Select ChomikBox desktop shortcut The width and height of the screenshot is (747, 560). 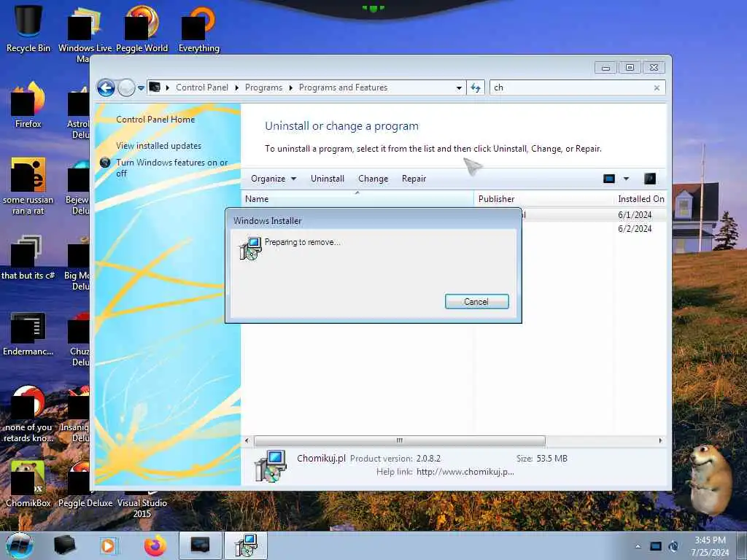click(x=28, y=483)
